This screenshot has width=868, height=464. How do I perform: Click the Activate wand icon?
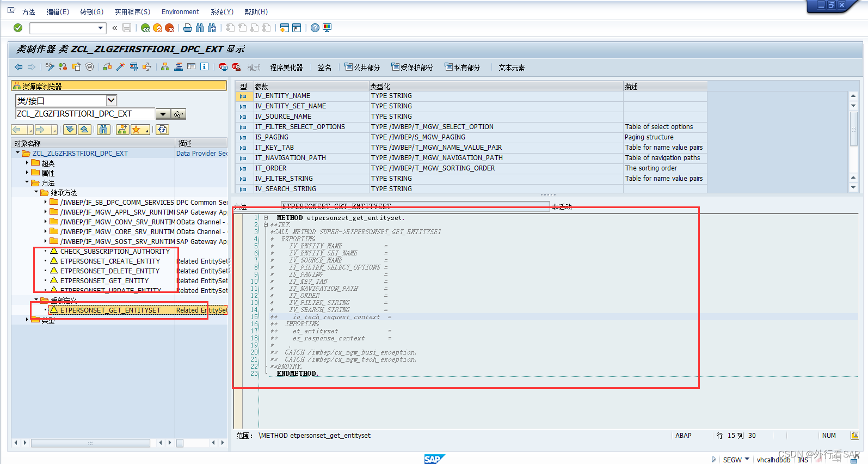pos(120,67)
